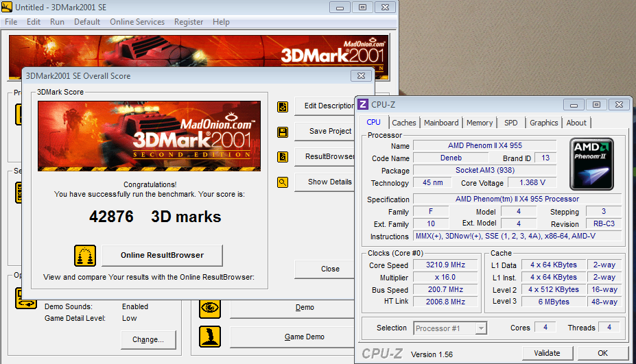Click the Show Details button
This screenshot has width=636, height=364.
pos(325,182)
